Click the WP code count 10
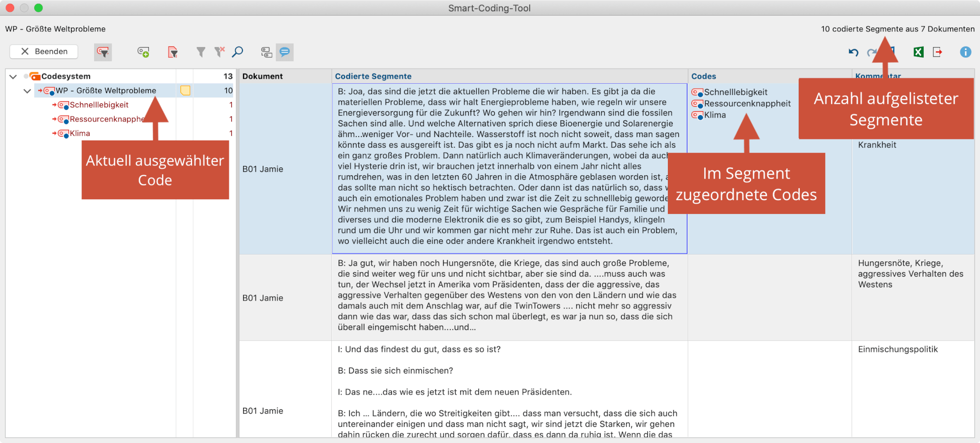The height and width of the screenshot is (443, 980). [228, 91]
